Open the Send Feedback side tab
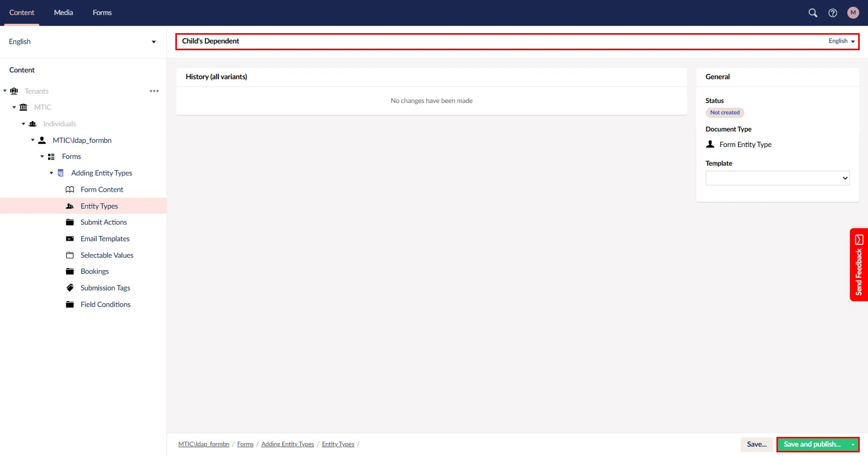Screen dimensions: 868x456 [859, 264]
